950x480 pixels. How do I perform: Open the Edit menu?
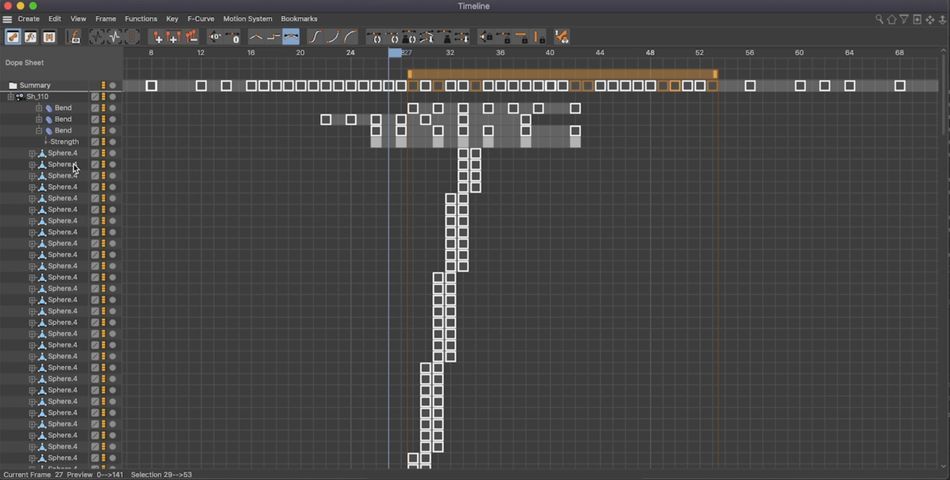click(55, 19)
